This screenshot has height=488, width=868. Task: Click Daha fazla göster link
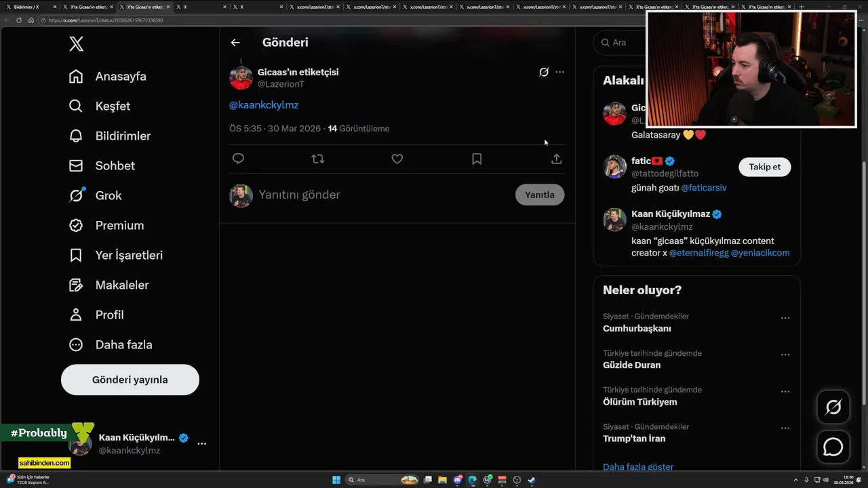(x=638, y=467)
